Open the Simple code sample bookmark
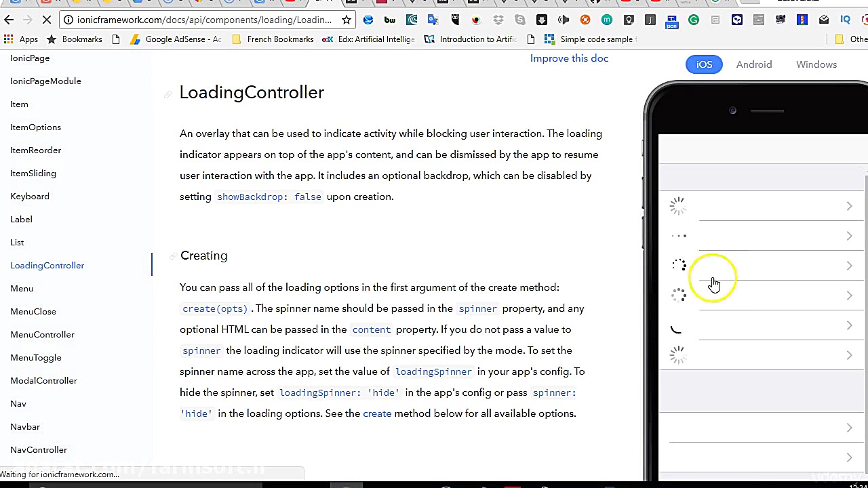Screen dimensions: 868x488 [x=589, y=39]
